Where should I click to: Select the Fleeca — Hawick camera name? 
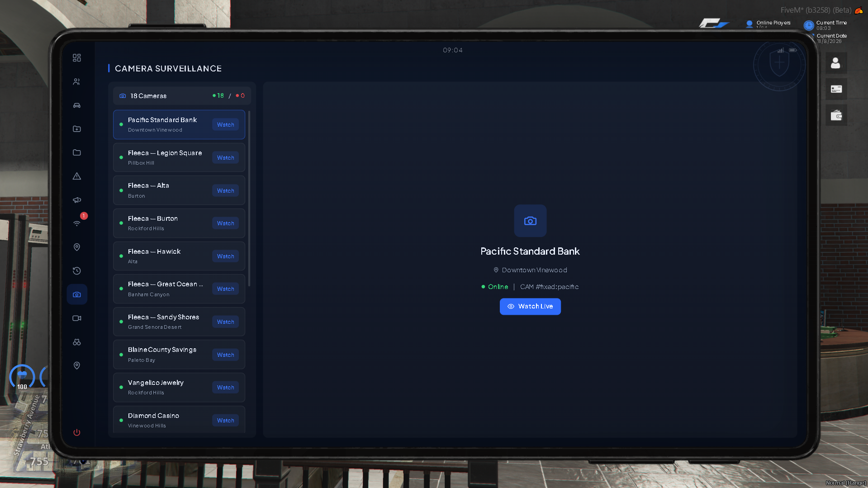click(154, 251)
